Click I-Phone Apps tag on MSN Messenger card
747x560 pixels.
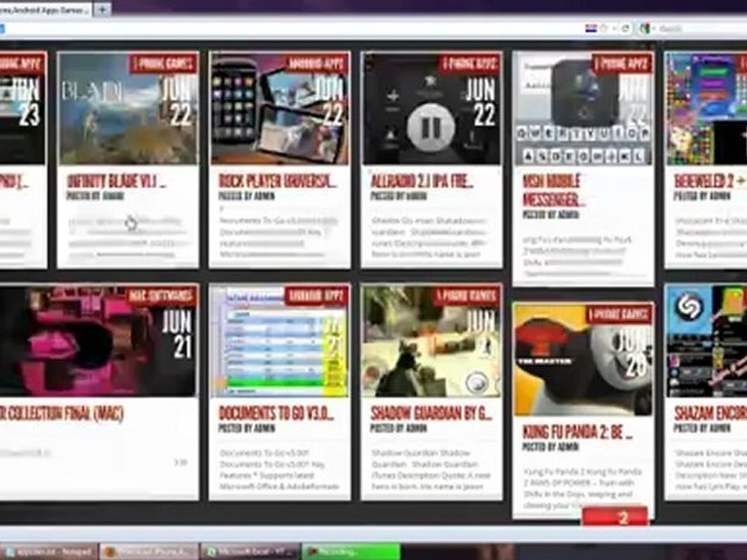pos(621,63)
